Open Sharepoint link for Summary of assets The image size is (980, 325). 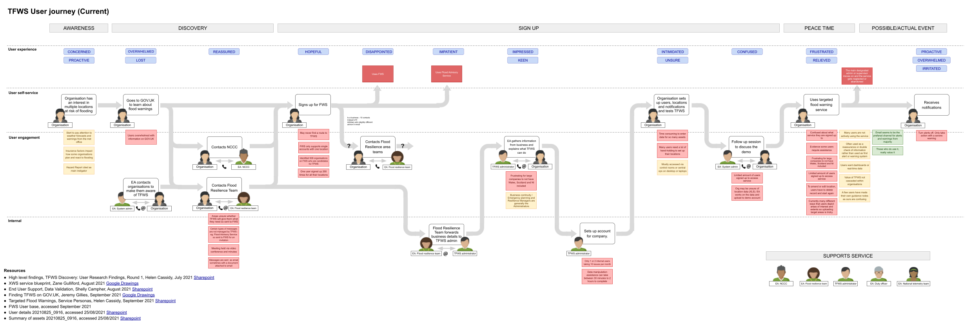(x=131, y=318)
